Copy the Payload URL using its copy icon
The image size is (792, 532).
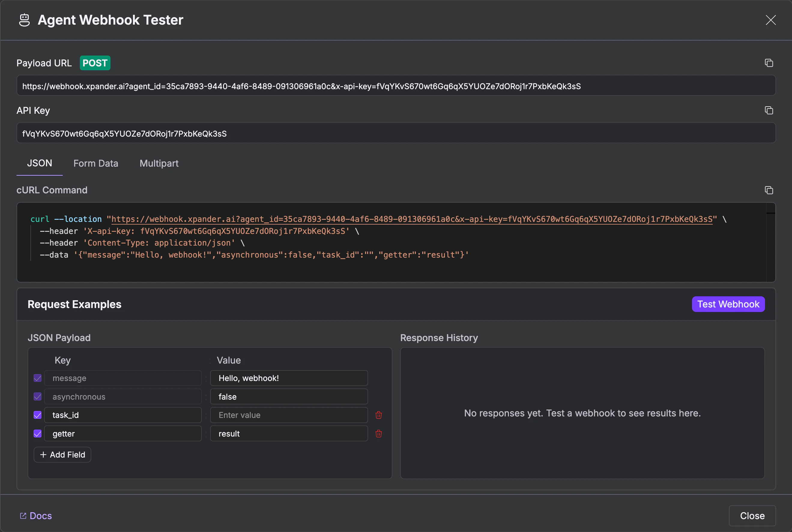pyautogui.click(x=769, y=63)
